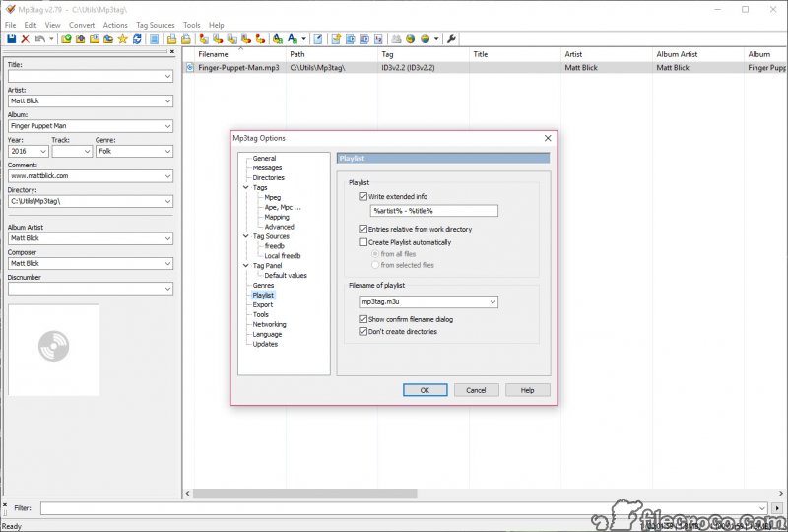
Task: Collapse the Tag Panel node in options tree
Action: (x=245, y=265)
